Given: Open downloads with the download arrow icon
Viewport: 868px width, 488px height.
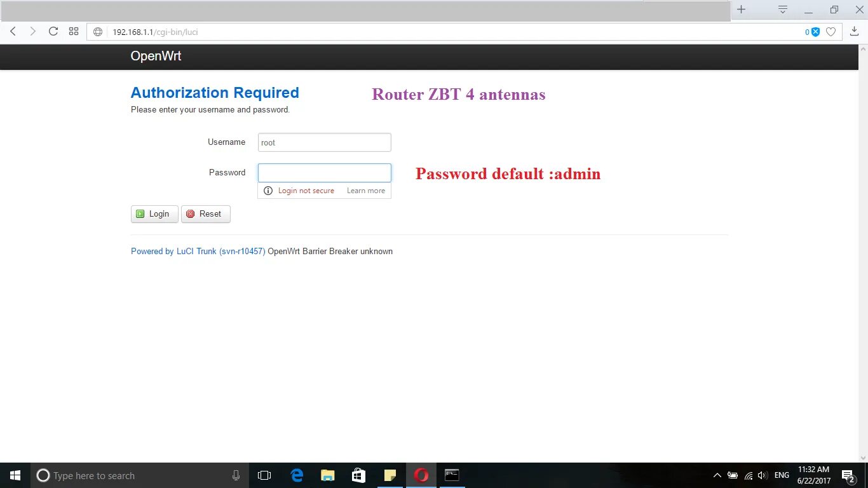Looking at the screenshot, I should tap(855, 31).
